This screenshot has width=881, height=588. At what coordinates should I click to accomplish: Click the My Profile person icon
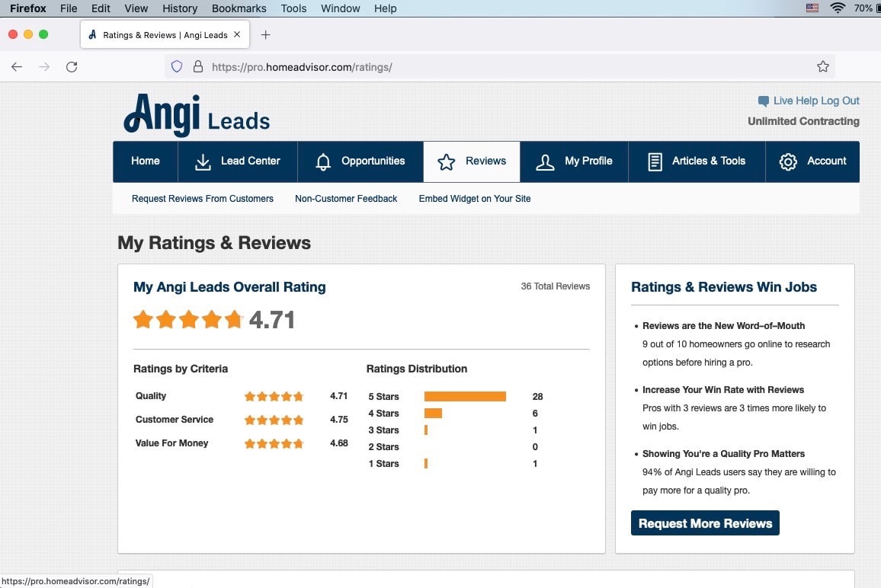[x=545, y=161]
